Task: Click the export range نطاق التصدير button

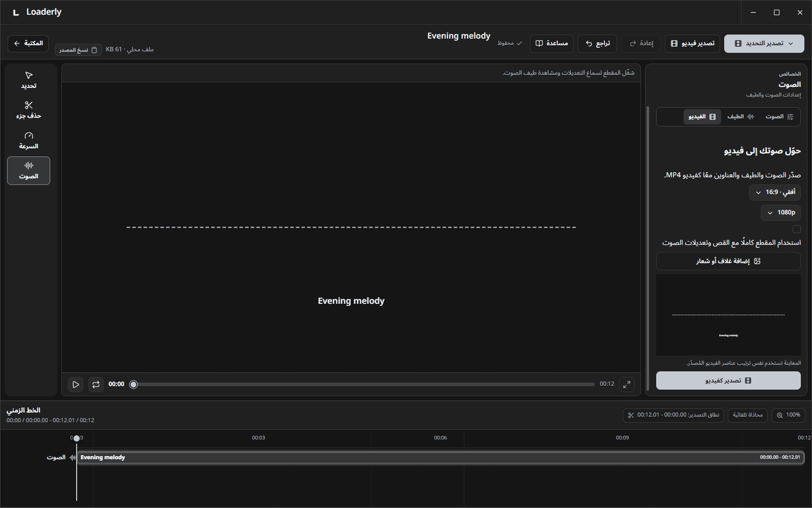Action: tap(673, 415)
